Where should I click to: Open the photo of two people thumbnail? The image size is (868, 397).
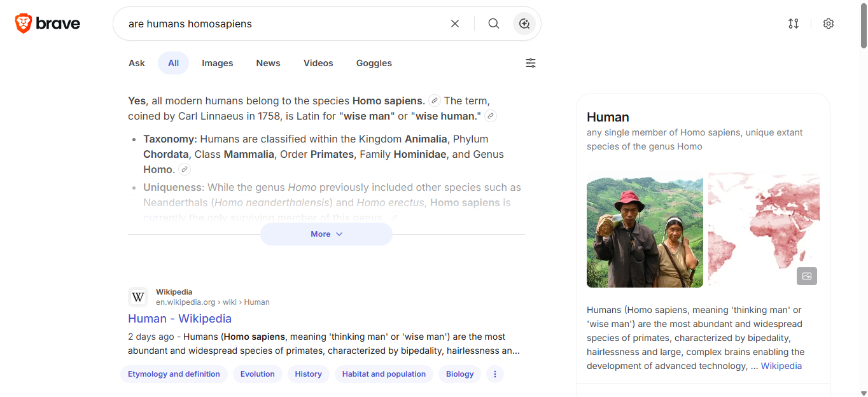(645, 230)
